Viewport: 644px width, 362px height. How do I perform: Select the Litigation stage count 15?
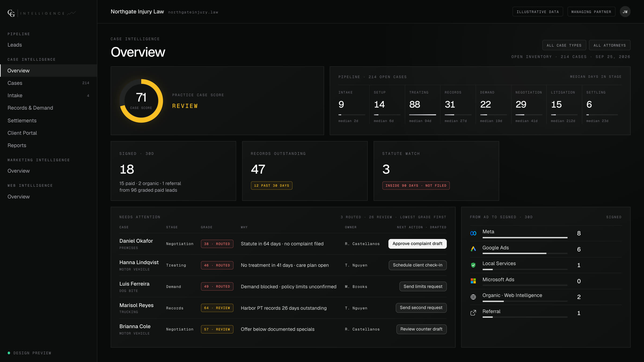[556, 105]
